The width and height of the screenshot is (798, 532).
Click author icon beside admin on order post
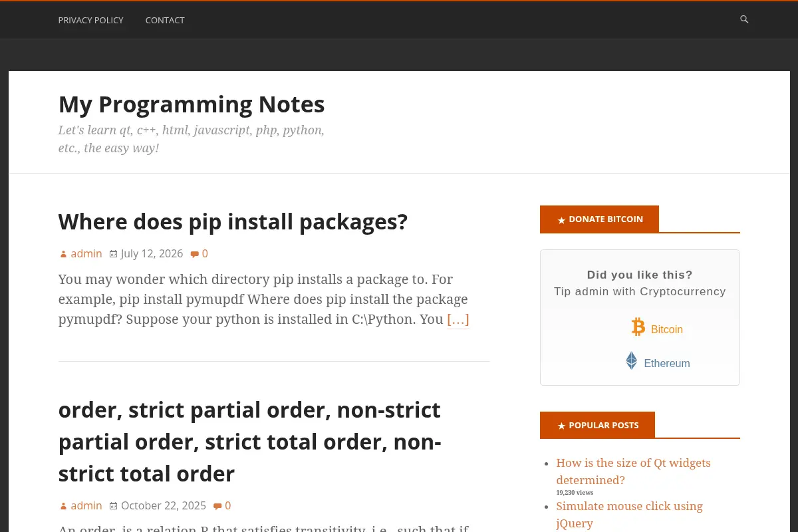pyautogui.click(x=63, y=506)
